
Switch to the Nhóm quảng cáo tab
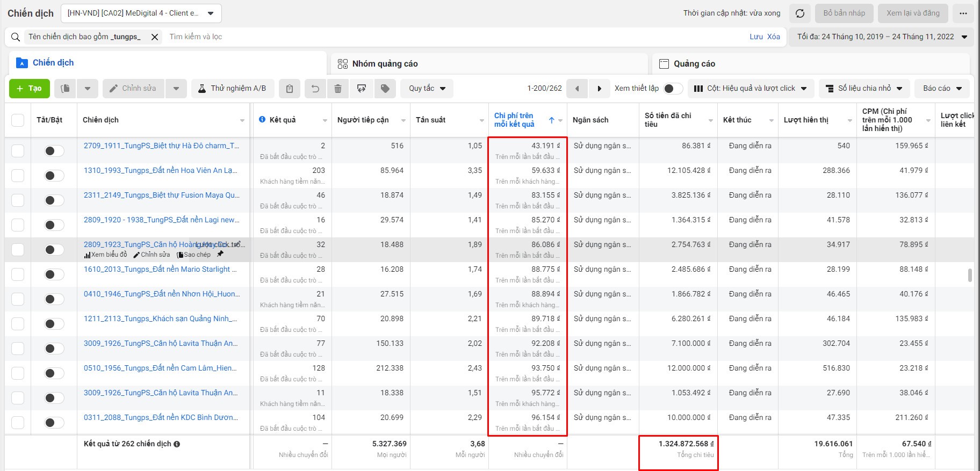click(385, 64)
